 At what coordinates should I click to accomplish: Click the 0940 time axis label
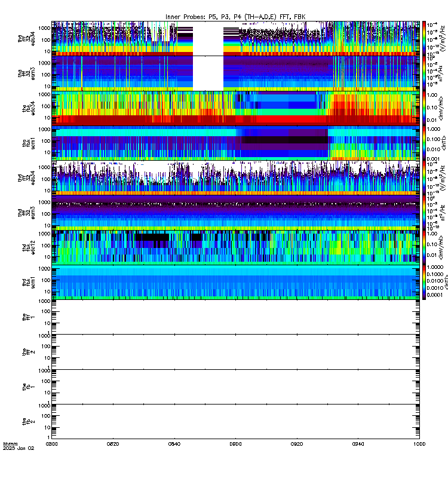pos(358,444)
